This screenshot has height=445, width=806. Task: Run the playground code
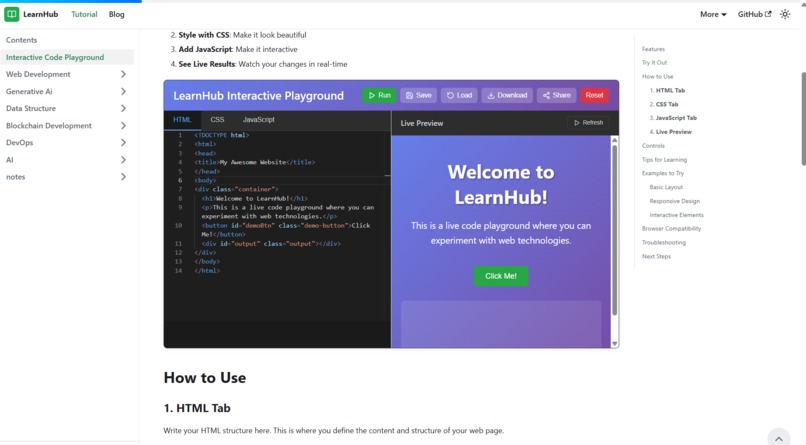click(379, 95)
